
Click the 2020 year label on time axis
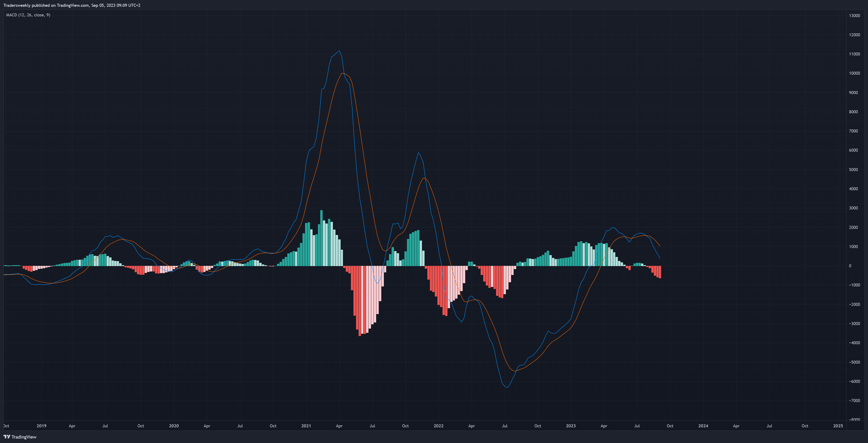coord(174,426)
